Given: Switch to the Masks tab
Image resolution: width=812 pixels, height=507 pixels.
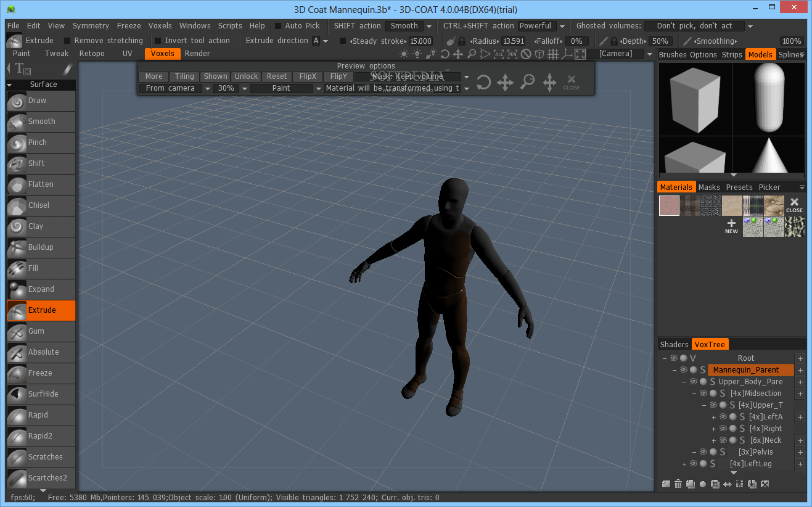Looking at the screenshot, I should pos(709,187).
